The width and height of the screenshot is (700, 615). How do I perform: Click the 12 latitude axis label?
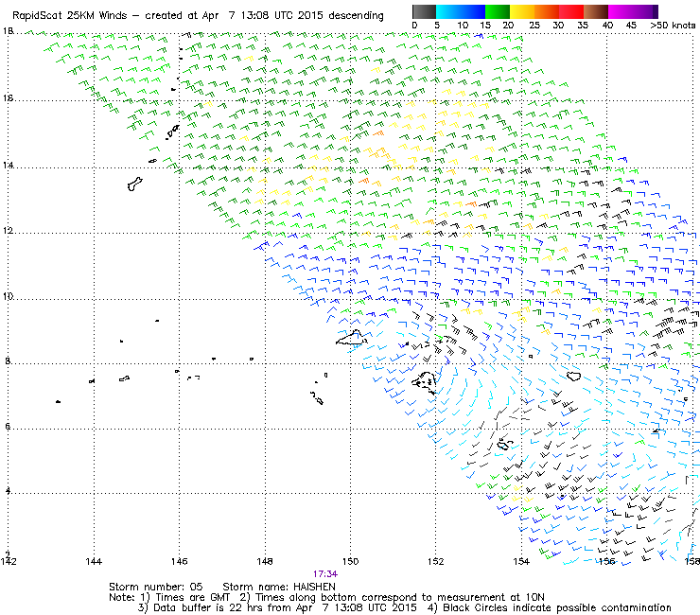[8, 231]
